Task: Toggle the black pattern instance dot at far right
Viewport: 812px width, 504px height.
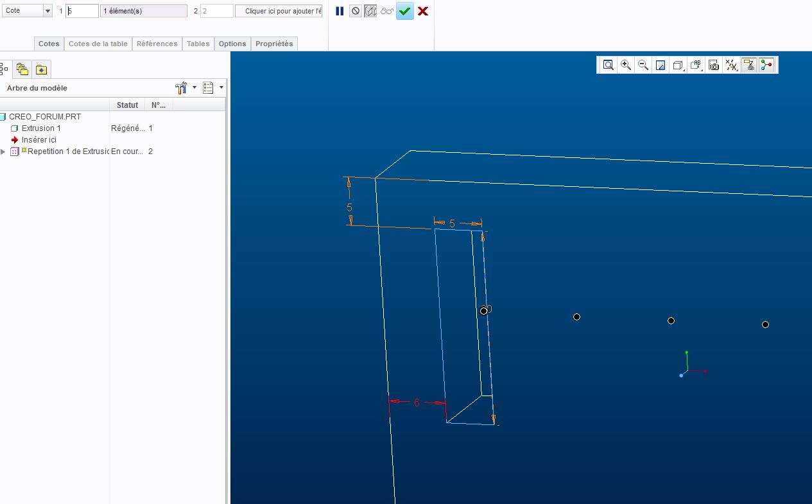Action: pyautogui.click(x=765, y=324)
